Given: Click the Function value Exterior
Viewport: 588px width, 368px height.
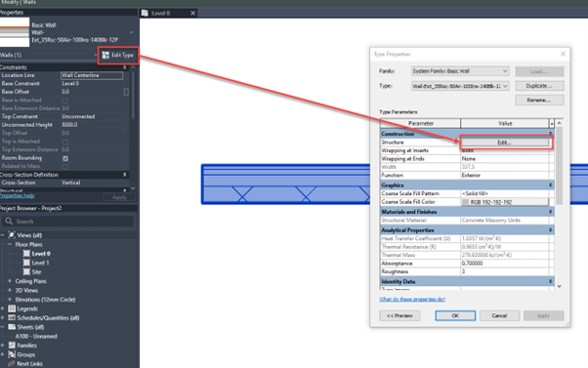Looking at the screenshot, I should point(504,176).
